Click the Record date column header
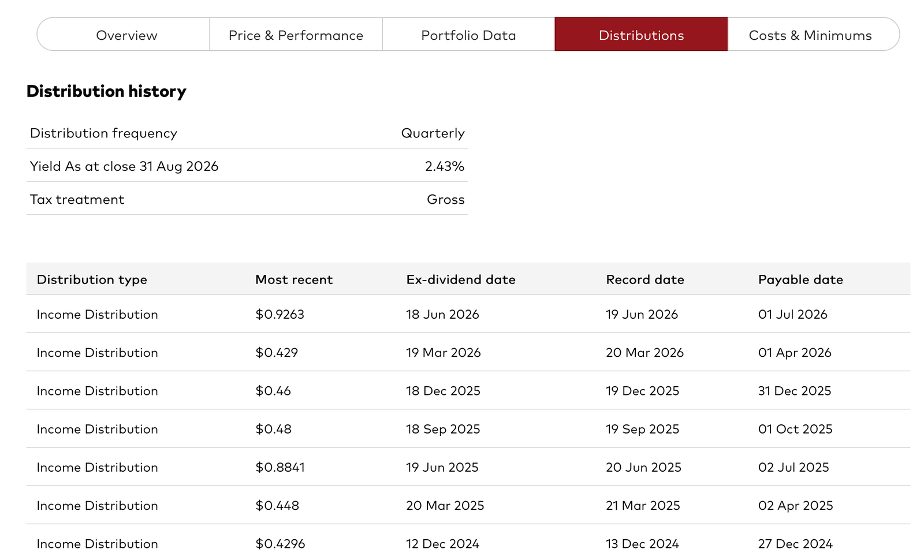Image resolution: width=924 pixels, height=560 pixels. [645, 279]
